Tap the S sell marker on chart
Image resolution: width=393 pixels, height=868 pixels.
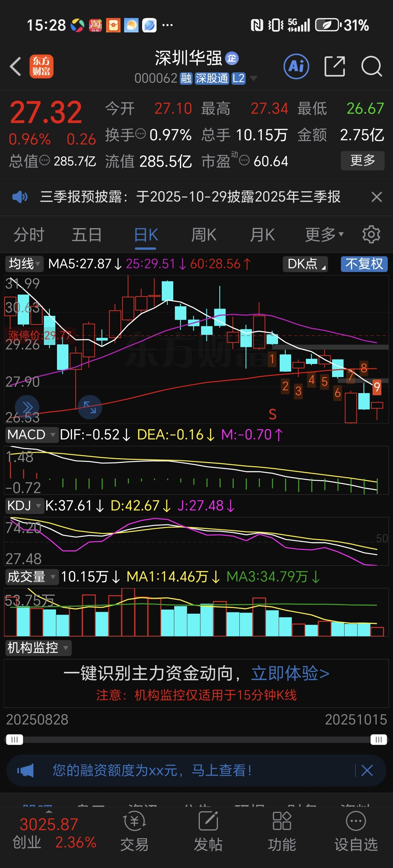[272, 414]
